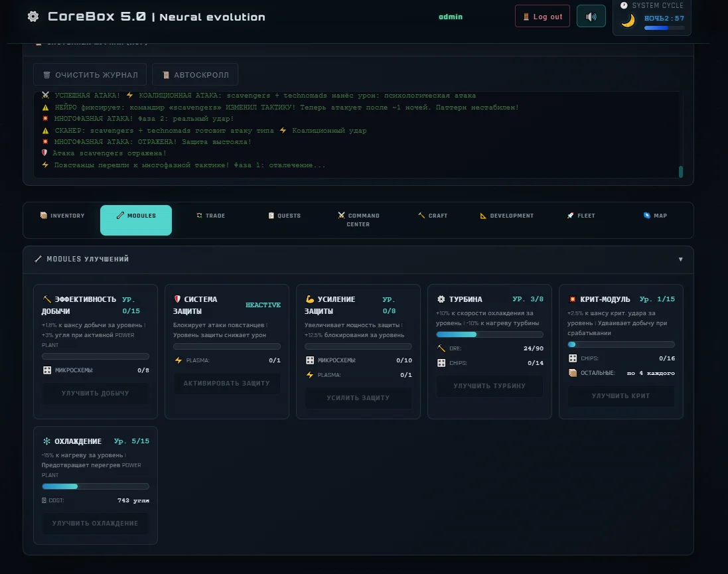Click the moon night-cycle icon
The width and height of the screenshot is (728, 574).
click(628, 21)
